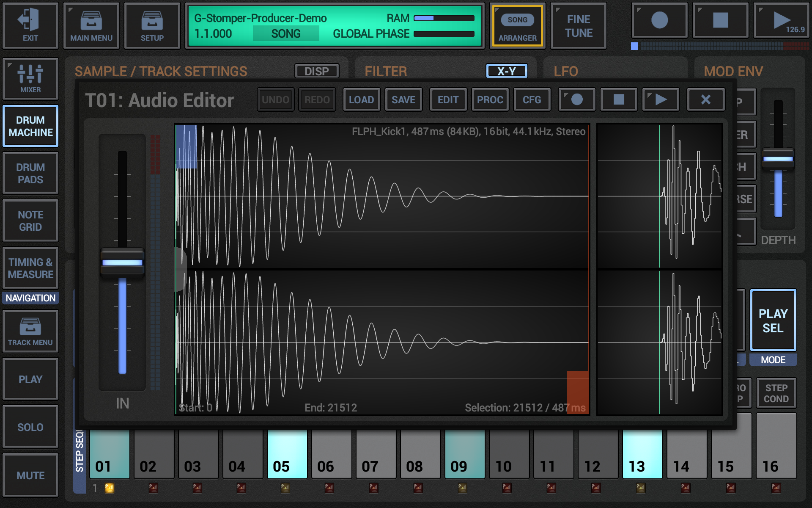
Task: Open the CFG menu in Audio Editor
Action: (x=532, y=99)
